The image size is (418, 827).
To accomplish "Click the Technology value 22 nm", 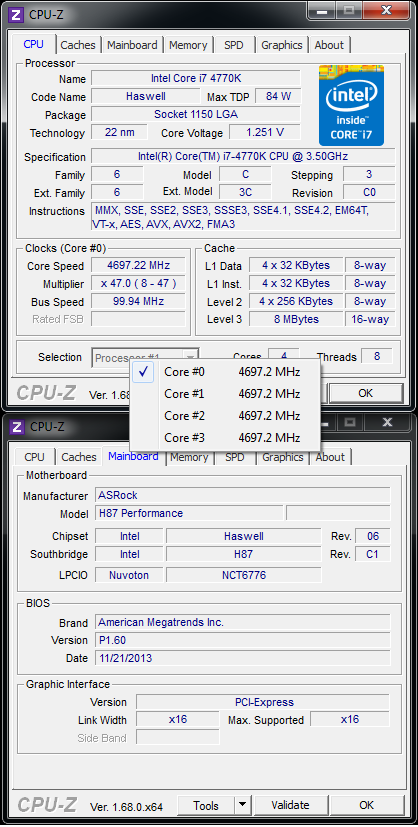I will pyautogui.click(x=120, y=132).
